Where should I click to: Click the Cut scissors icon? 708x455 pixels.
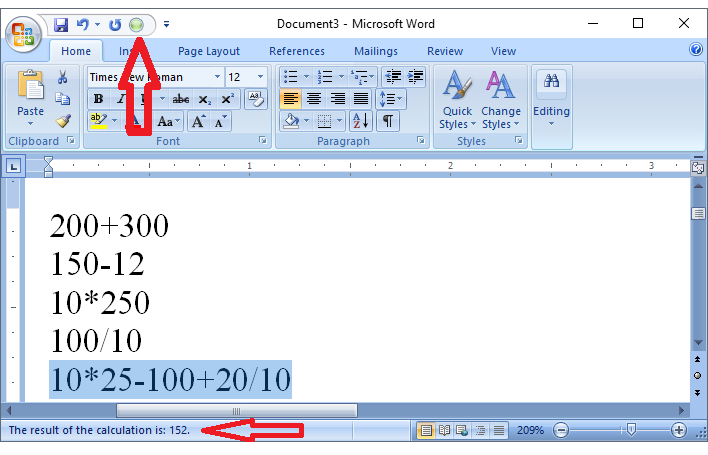click(63, 77)
